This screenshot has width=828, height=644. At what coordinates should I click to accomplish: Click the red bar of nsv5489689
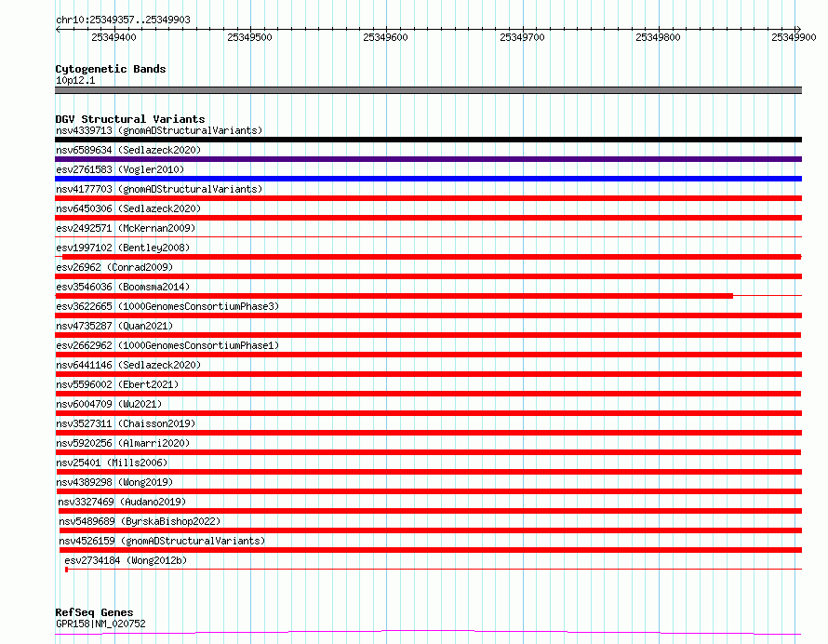pyautogui.click(x=431, y=530)
